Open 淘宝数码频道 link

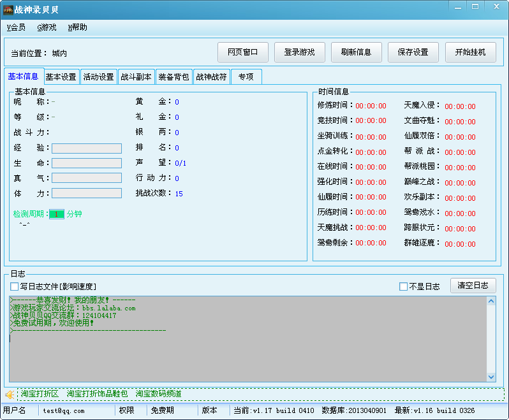(x=158, y=394)
